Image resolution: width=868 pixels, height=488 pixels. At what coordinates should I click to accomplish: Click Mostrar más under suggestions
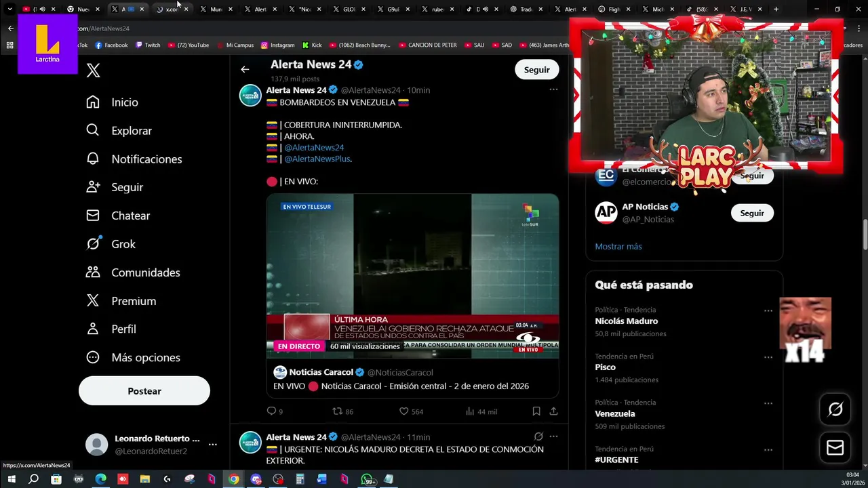pos(618,246)
